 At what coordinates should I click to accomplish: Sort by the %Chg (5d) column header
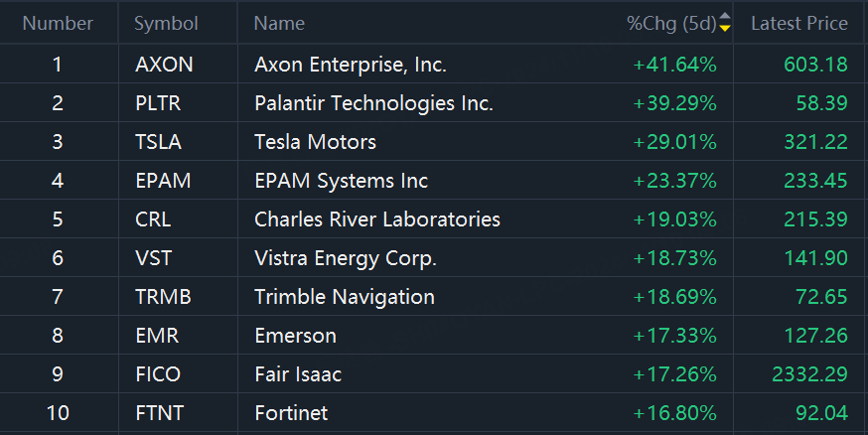[x=671, y=23]
